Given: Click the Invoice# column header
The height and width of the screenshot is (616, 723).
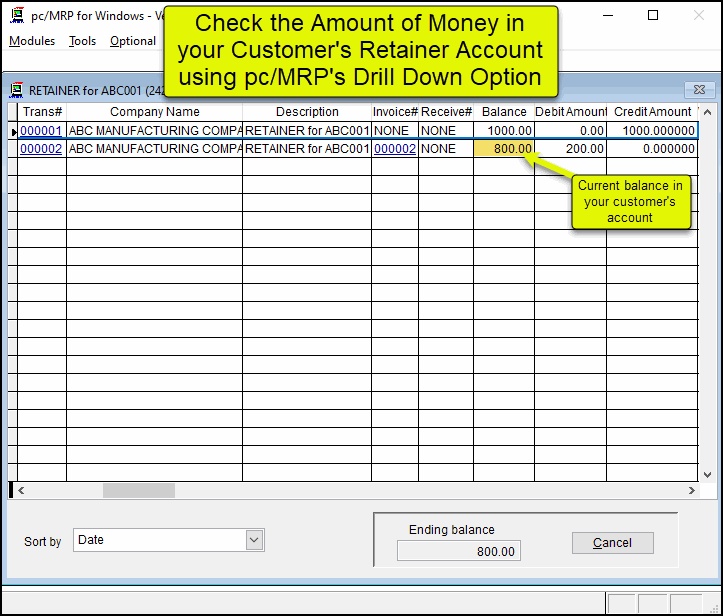Looking at the screenshot, I should tap(395, 112).
